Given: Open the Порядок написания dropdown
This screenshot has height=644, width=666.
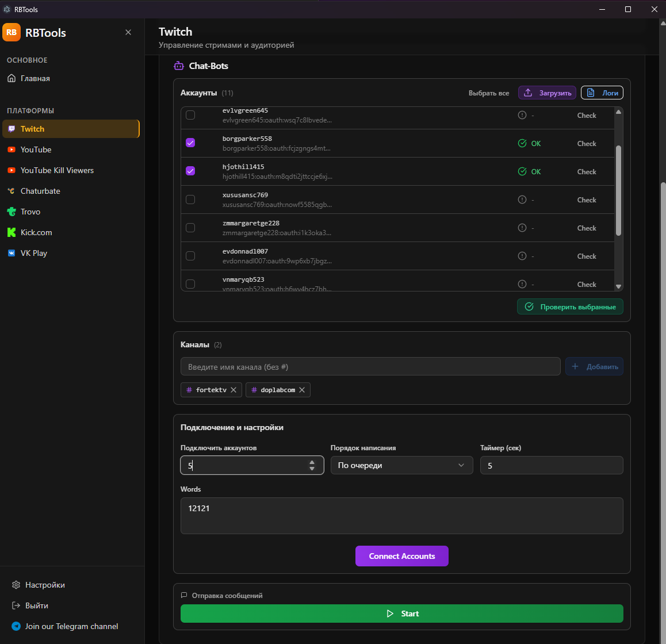Looking at the screenshot, I should (x=401, y=465).
